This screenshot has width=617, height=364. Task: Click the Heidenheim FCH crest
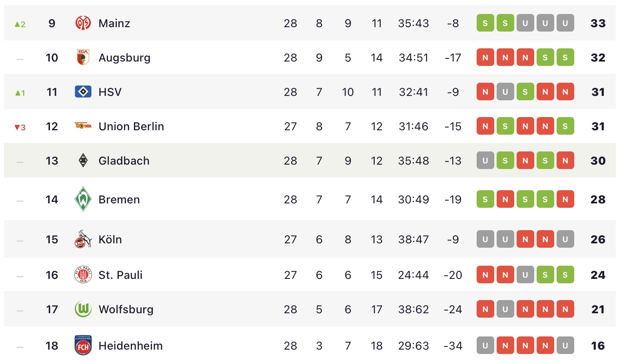pos(83,345)
